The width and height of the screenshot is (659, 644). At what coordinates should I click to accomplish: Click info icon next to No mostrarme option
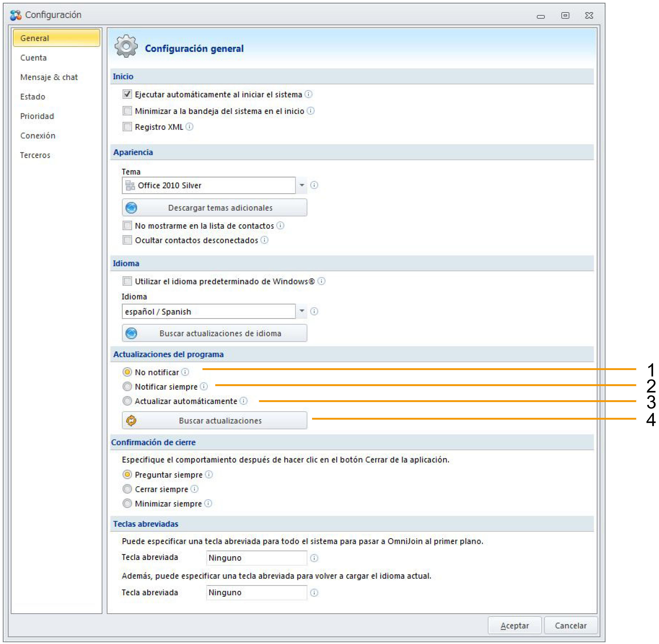[x=280, y=226]
